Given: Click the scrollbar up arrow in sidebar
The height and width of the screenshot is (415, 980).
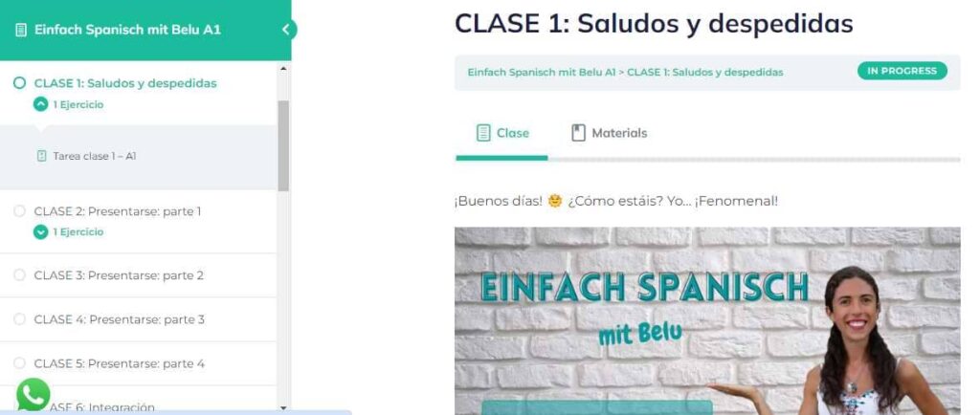Looking at the screenshot, I should (x=283, y=69).
